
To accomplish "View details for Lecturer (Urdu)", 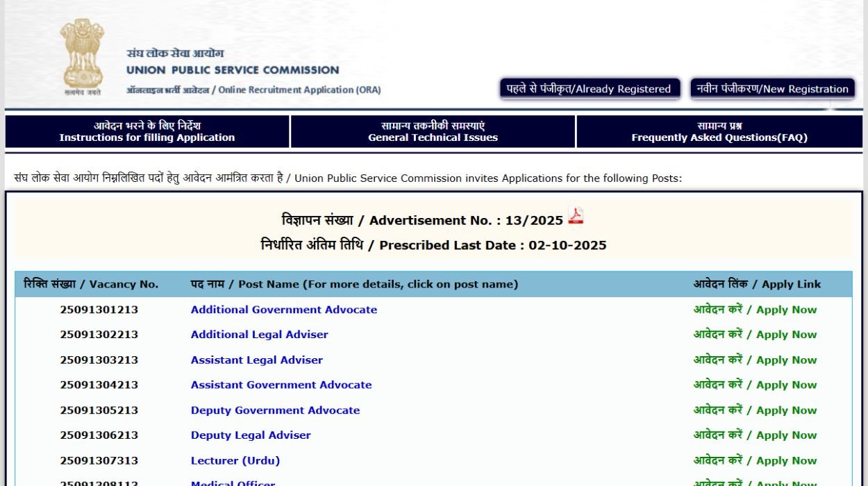I will pos(236,460).
